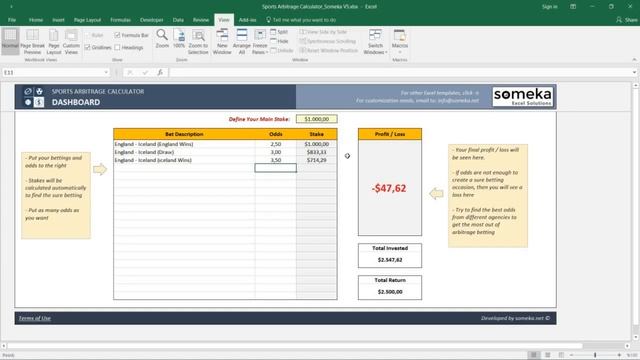Select Page Layout icon in status bar
This screenshot has height=360, width=640.
(547, 355)
